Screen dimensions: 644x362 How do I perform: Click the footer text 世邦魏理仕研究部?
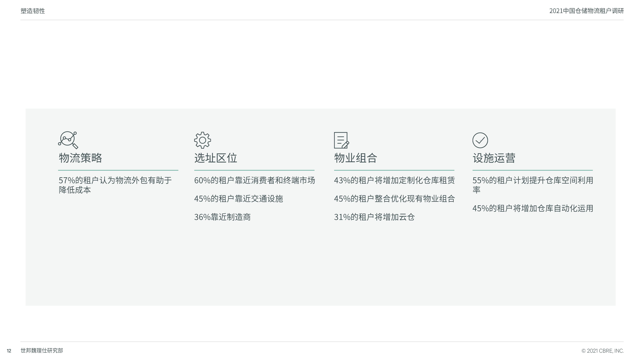pos(42,351)
